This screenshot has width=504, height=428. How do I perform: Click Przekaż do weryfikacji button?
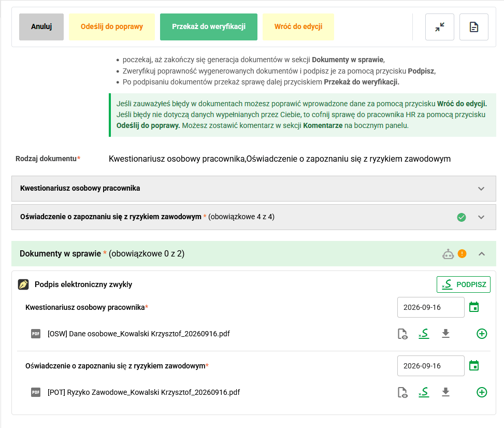click(x=209, y=27)
